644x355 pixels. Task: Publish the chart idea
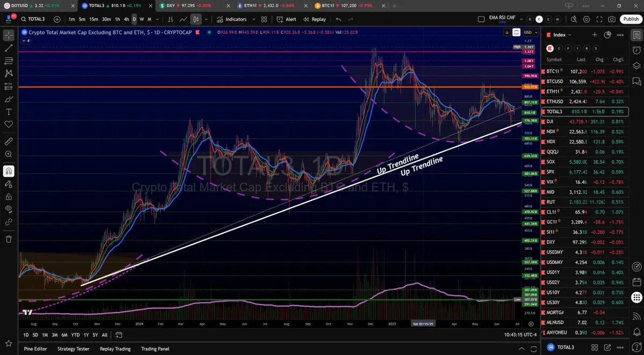(630, 19)
